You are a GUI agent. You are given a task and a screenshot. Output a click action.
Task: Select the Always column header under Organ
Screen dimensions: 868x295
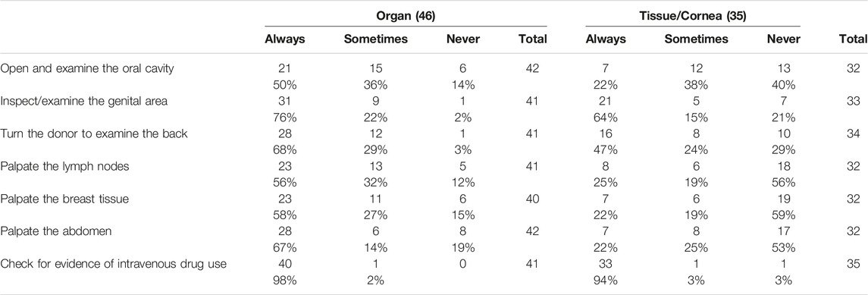[x=285, y=39]
